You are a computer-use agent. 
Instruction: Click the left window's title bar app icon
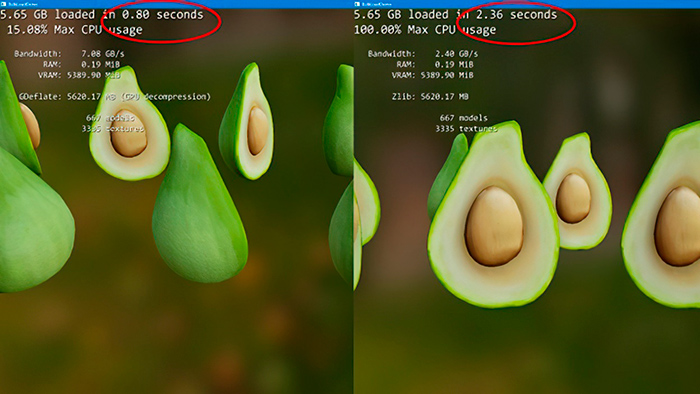(x=3, y=4)
